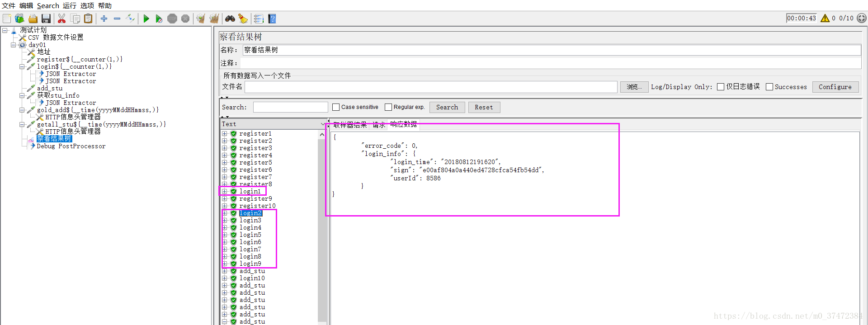
Task: Open the 运行 menu
Action: pyautogui.click(x=70, y=5)
